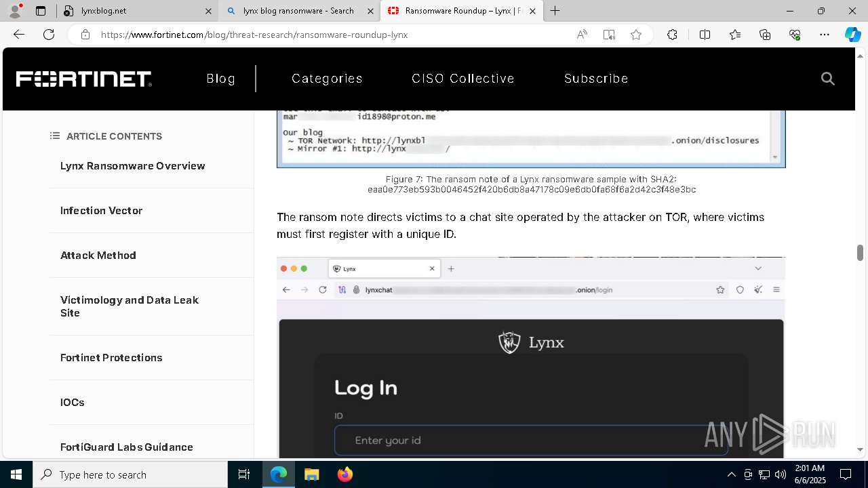View site information lock icon
Viewport: 868px width, 488px height.
(x=85, y=35)
